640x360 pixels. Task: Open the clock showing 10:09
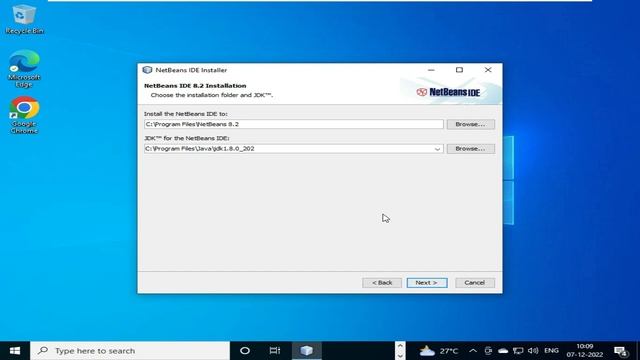pyautogui.click(x=584, y=351)
